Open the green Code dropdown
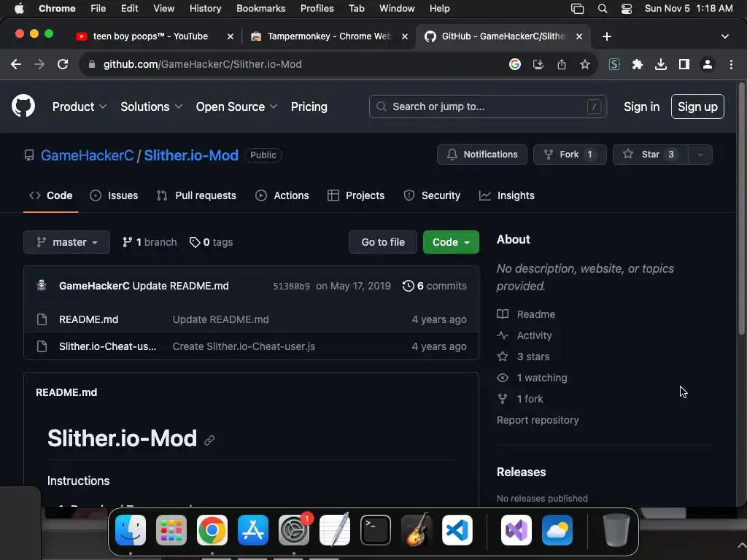The image size is (747, 560). 451,242
